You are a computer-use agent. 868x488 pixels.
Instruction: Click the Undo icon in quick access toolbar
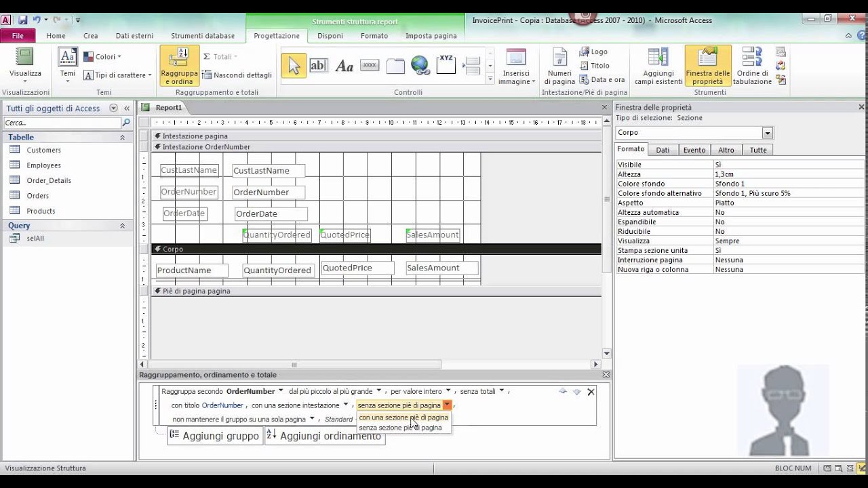[37, 20]
